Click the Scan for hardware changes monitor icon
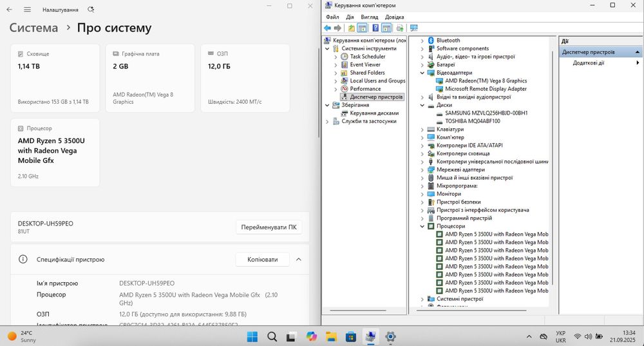644x346 pixels. point(413,28)
